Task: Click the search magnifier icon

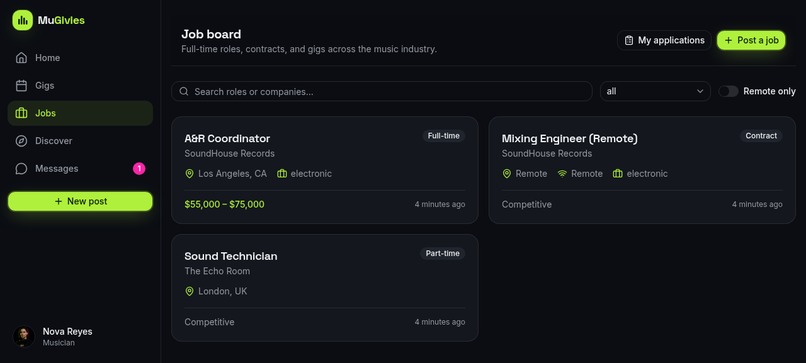Action: pyautogui.click(x=184, y=92)
